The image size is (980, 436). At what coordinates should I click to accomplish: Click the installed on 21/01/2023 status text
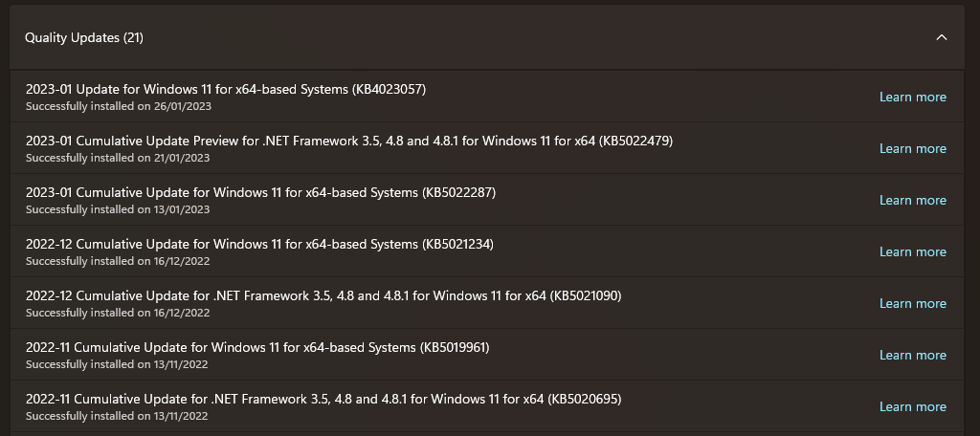pyautogui.click(x=118, y=158)
